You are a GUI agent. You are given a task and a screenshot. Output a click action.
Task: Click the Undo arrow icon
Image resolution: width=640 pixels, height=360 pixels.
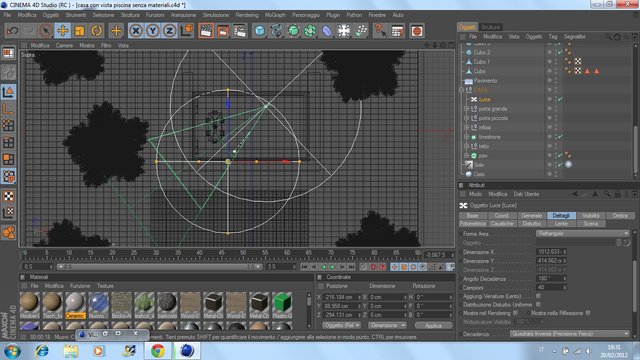(x=12, y=31)
